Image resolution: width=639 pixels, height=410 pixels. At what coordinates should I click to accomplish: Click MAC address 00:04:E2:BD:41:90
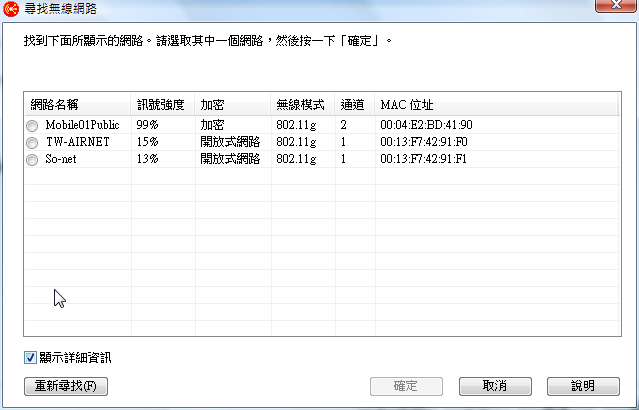click(426, 125)
